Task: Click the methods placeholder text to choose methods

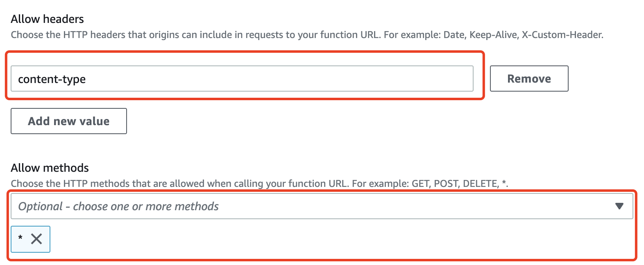Action: coord(118,206)
